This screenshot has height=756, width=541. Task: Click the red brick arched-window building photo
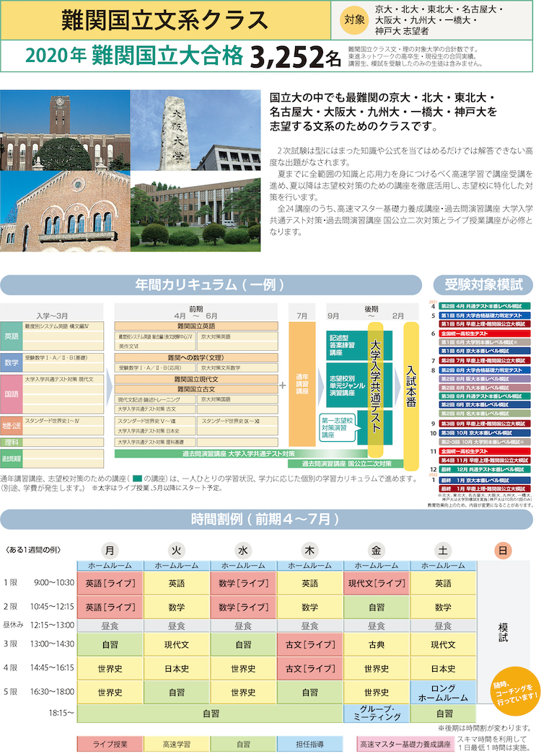click(x=65, y=211)
